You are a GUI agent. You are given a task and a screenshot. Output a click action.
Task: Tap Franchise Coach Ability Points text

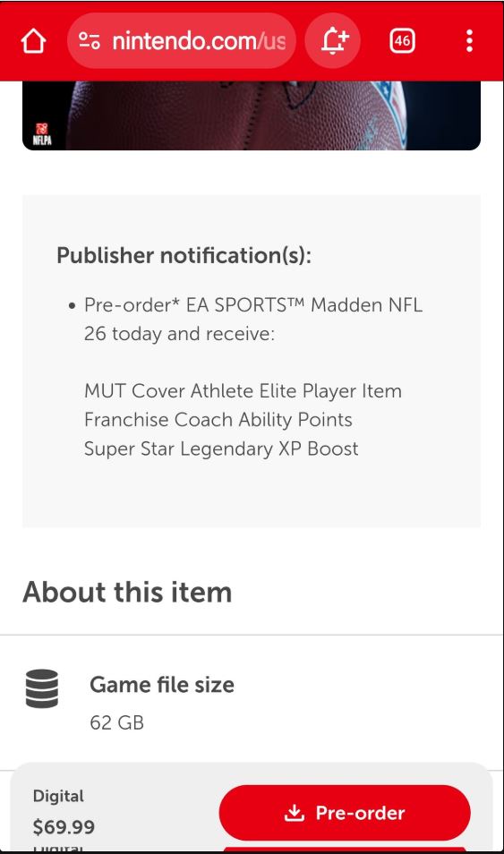tap(218, 420)
